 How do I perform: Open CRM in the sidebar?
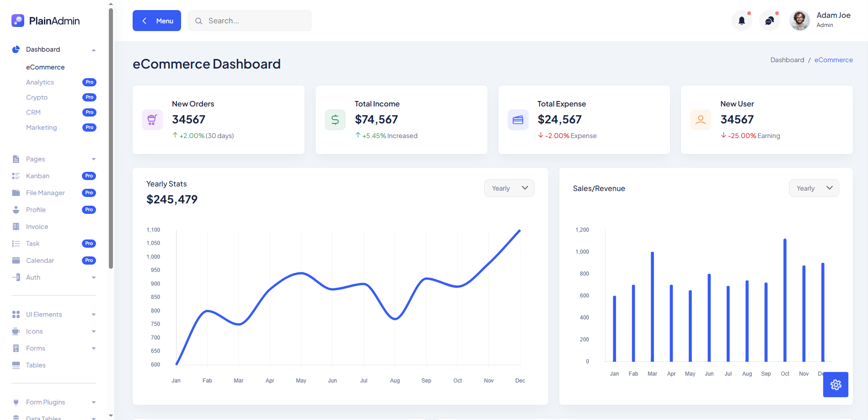[x=33, y=112]
